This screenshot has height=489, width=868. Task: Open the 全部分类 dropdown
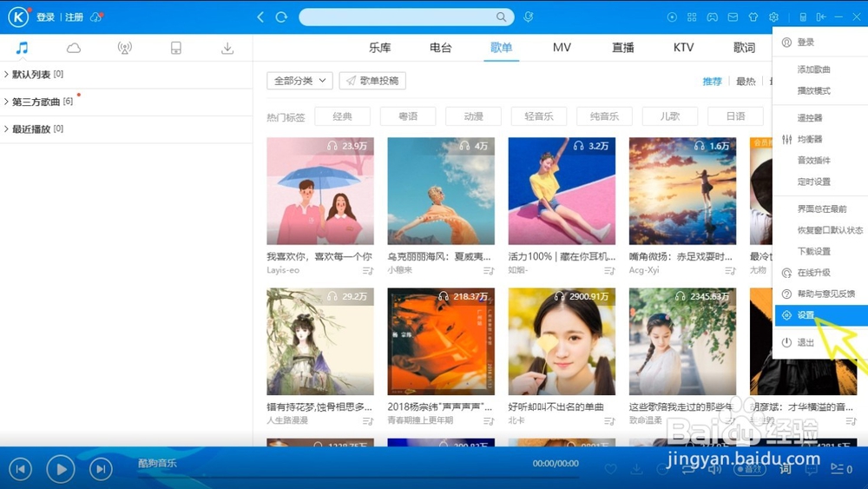click(x=299, y=81)
